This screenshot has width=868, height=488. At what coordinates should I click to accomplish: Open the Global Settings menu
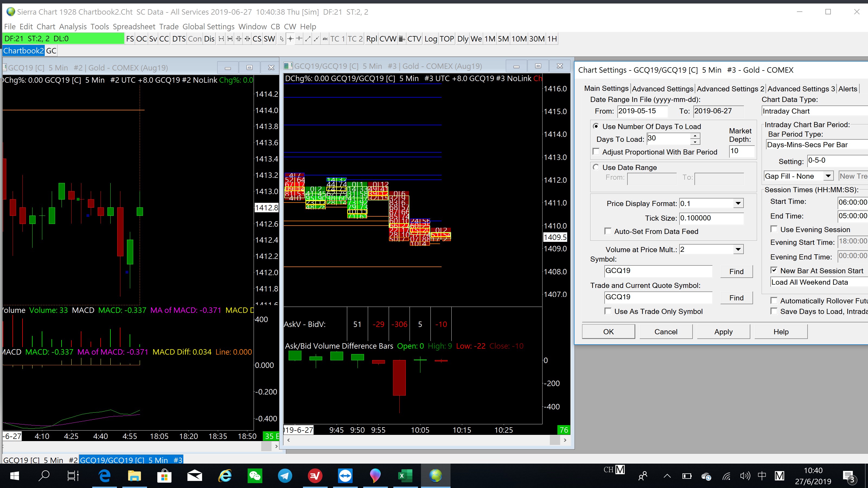coord(208,27)
